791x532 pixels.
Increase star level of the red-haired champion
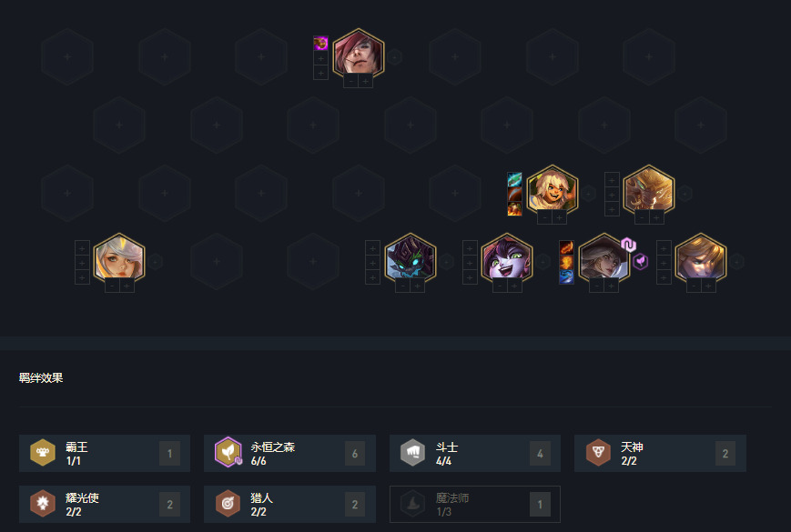point(366,81)
